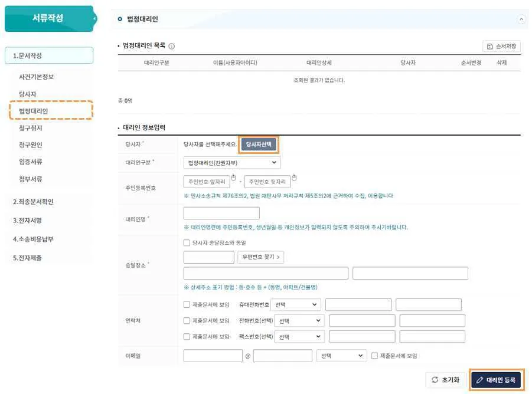This screenshot has height=394, width=532.
Task: Click the info icon beside 법정대리인 목록
Action: (172, 46)
